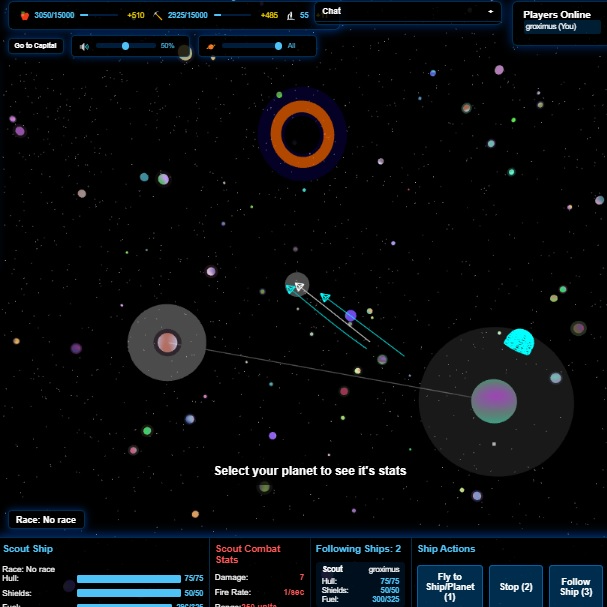The image size is (607, 607).
Task: Click the planet filter icon
Action: (210, 46)
